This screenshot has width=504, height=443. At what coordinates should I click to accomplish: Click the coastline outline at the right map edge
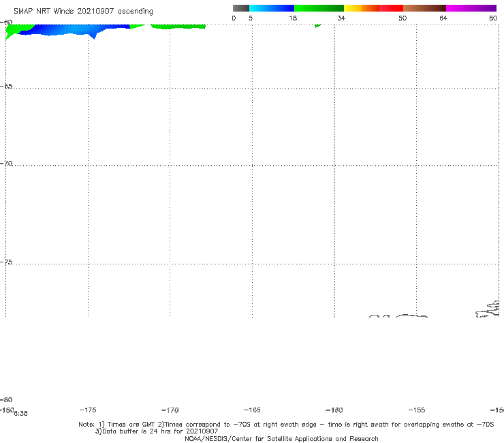click(488, 309)
